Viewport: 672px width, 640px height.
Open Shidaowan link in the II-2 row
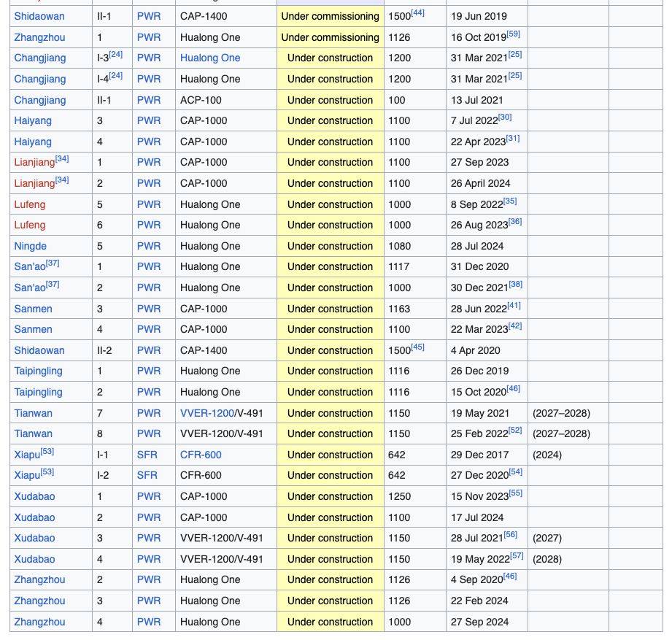(39, 350)
